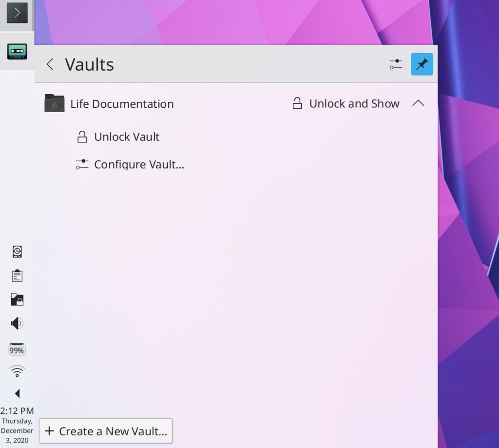
Task: Expand hidden system tray icons arrow
Action: 17,393
